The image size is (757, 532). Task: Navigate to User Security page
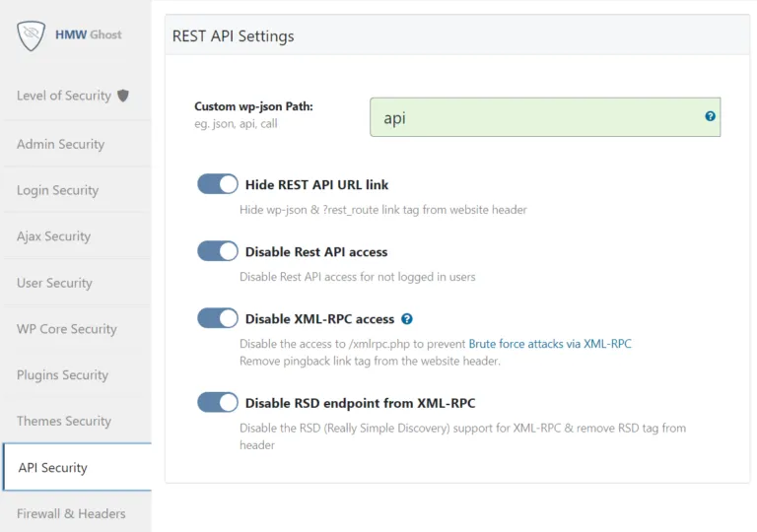pos(54,283)
